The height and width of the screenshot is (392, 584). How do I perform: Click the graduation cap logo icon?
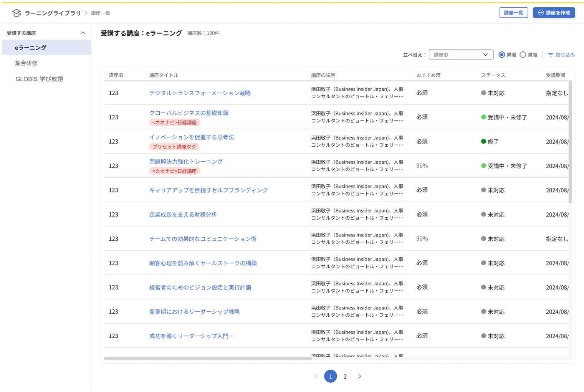(16, 12)
